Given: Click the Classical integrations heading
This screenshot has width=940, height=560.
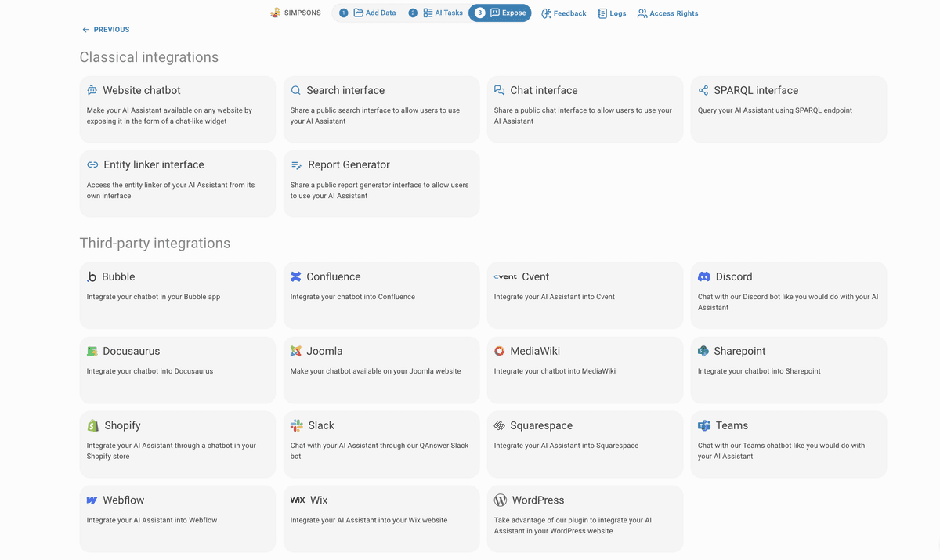Looking at the screenshot, I should (x=149, y=57).
